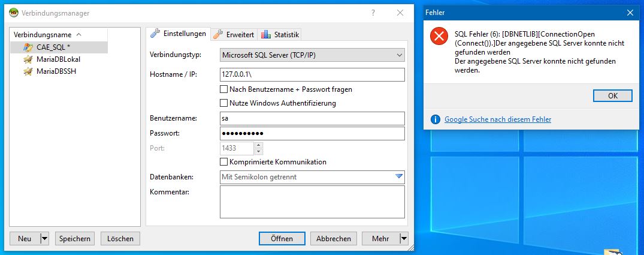
Task: Open the Neu button dropdown arrow
Action: pyautogui.click(x=45, y=239)
